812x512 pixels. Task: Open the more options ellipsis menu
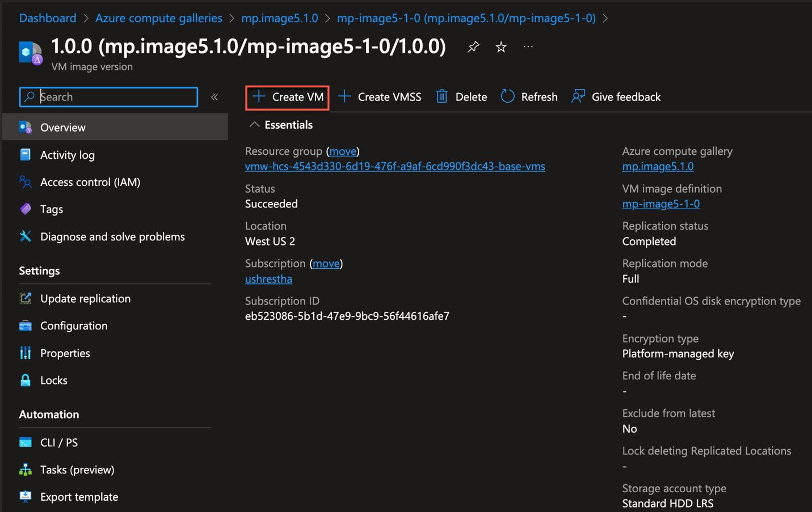[x=528, y=47]
